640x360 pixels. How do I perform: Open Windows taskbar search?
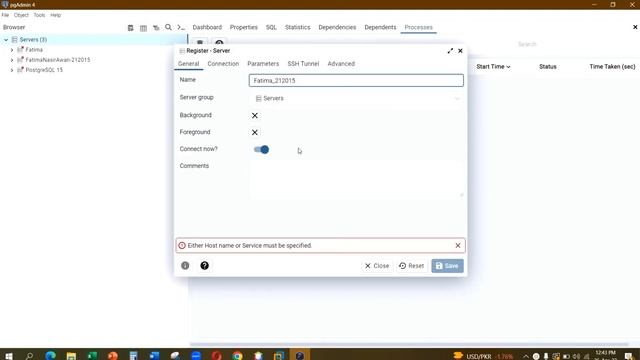tap(29, 356)
